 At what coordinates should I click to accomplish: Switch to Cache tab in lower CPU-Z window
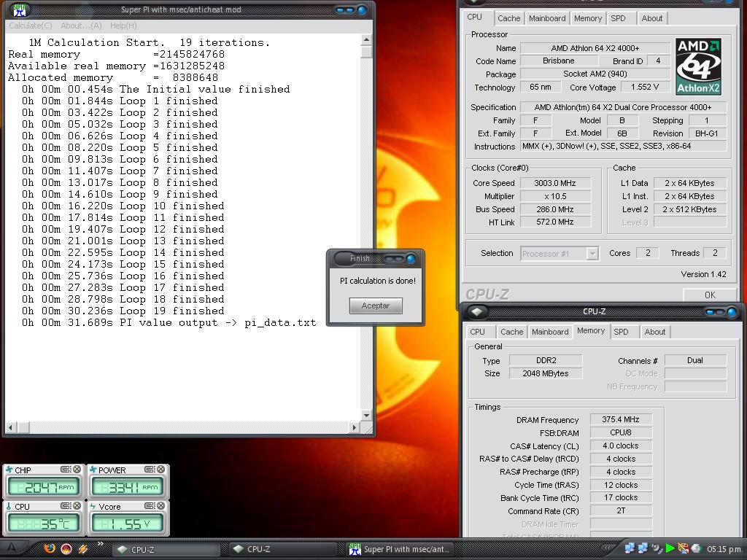pyautogui.click(x=511, y=332)
